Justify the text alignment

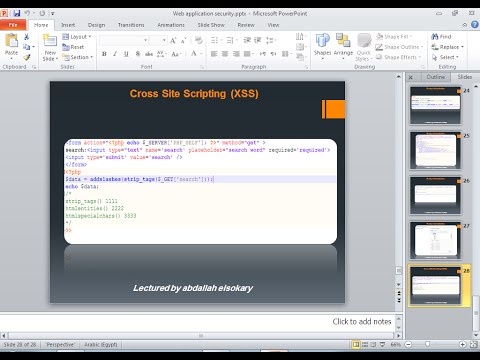[x=247, y=54]
